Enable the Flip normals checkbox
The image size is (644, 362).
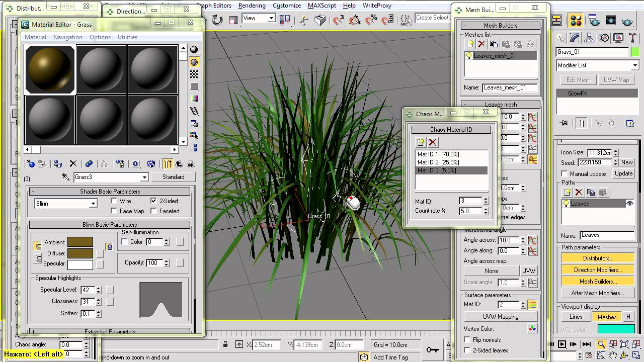(467, 340)
